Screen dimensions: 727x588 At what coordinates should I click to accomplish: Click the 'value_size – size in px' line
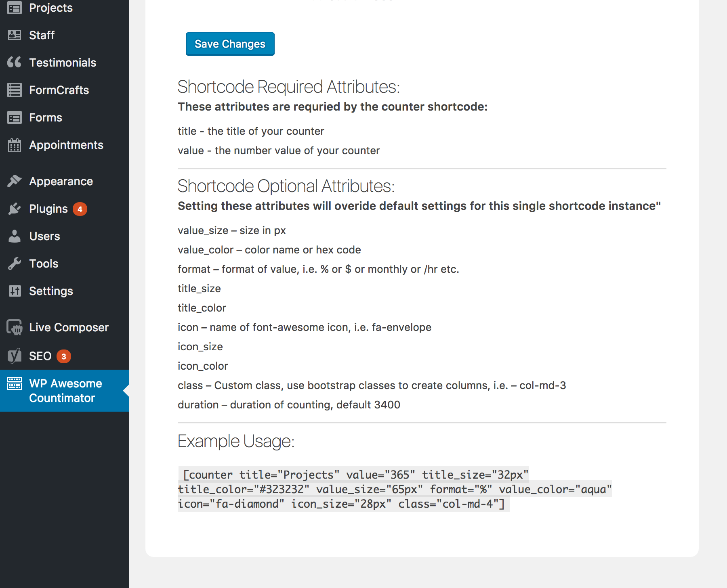(x=232, y=230)
